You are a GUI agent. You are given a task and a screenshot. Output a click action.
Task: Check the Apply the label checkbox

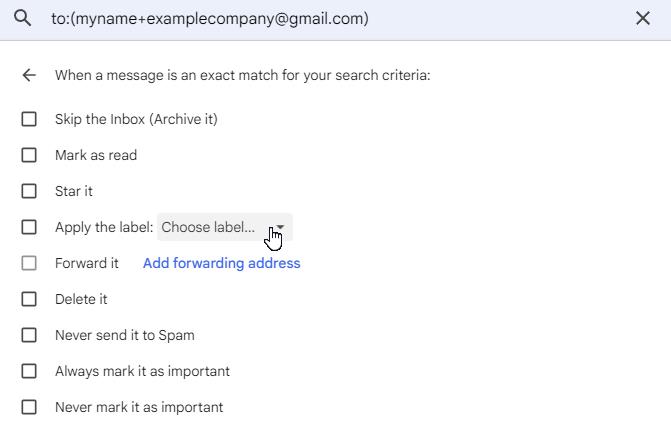point(29,227)
